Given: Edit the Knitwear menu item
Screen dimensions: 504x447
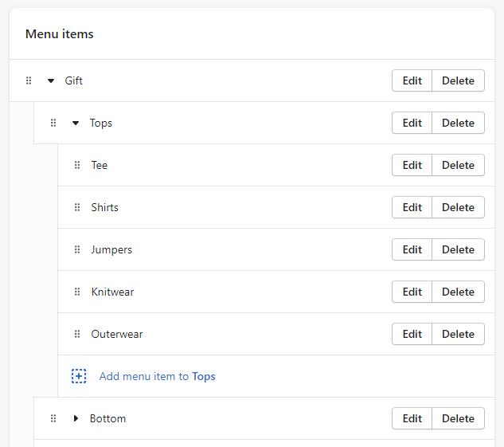Looking at the screenshot, I should pos(412,292).
